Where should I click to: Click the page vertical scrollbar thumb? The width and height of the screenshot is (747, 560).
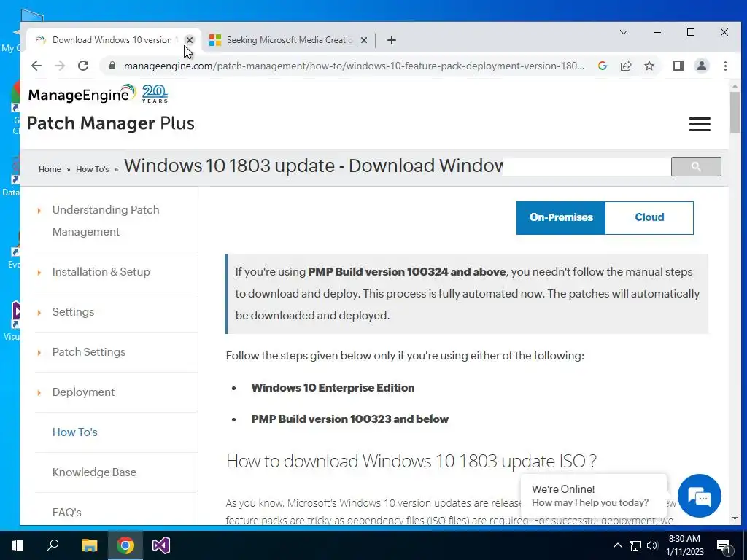point(735,112)
